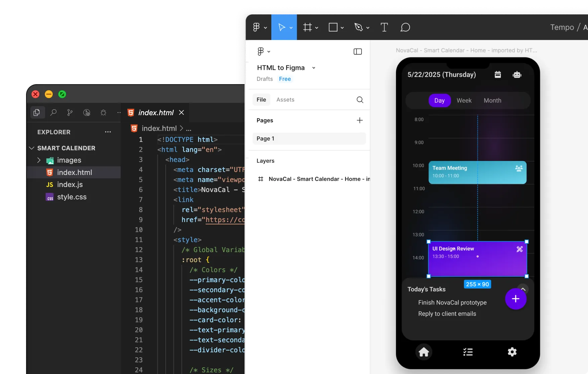The image size is (588, 374).
Task: Select the Move tool in Figma toolbar
Action: pos(282,27)
